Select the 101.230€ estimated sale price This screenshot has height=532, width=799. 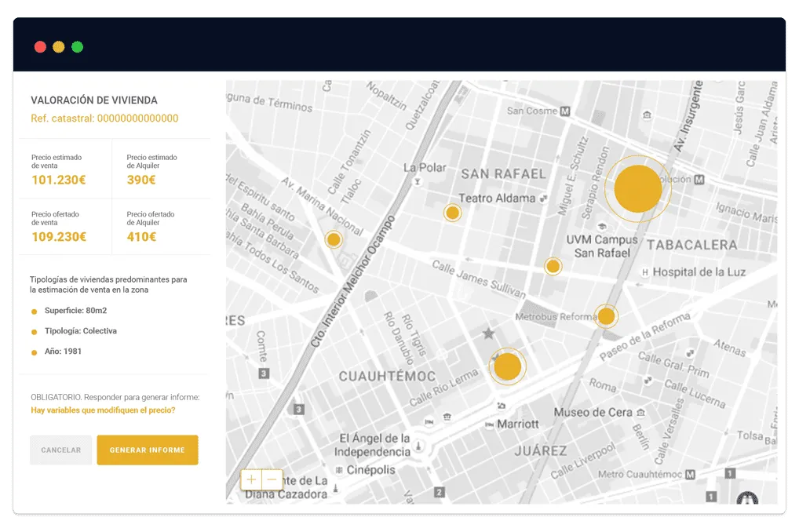(59, 180)
